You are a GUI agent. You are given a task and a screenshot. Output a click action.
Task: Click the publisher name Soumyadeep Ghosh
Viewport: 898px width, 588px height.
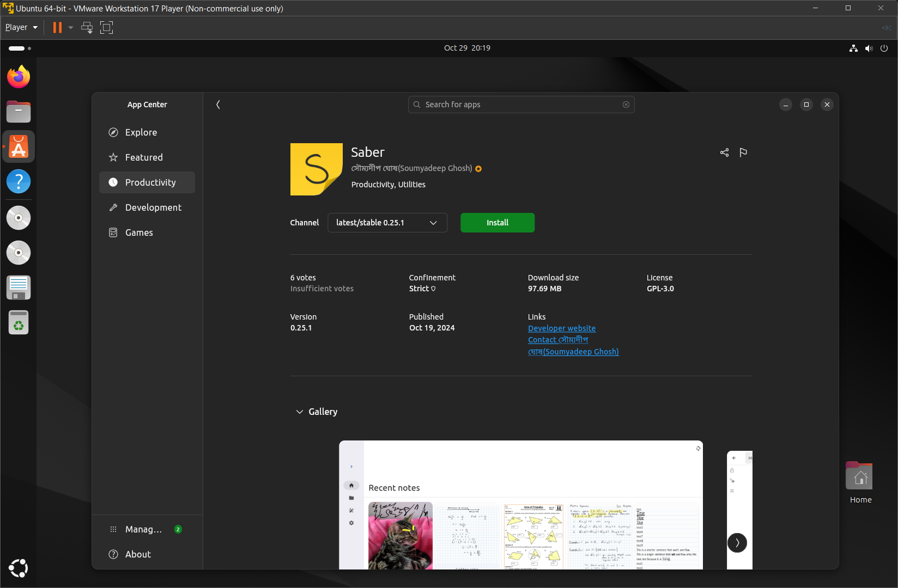tap(412, 168)
